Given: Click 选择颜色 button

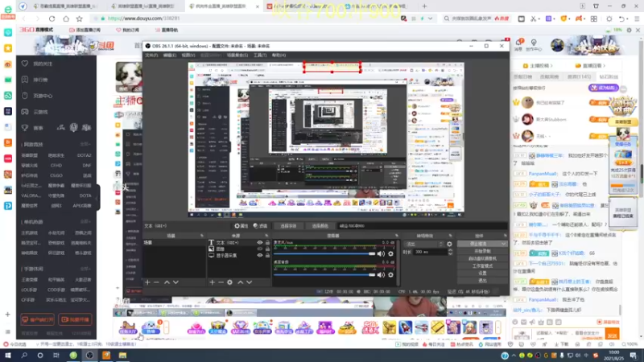Looking at the screenshot, I should [320, 226].
